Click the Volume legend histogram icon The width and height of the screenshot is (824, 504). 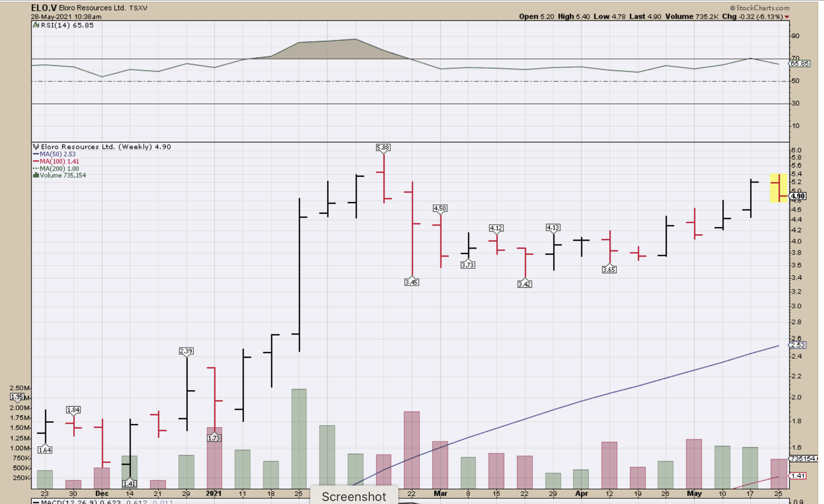36,175
